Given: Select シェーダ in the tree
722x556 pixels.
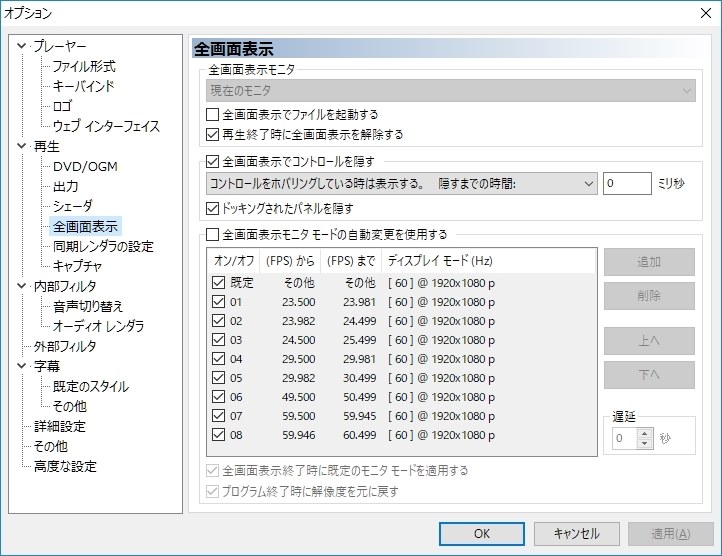Looking at the screenshot, I should 73,206.
